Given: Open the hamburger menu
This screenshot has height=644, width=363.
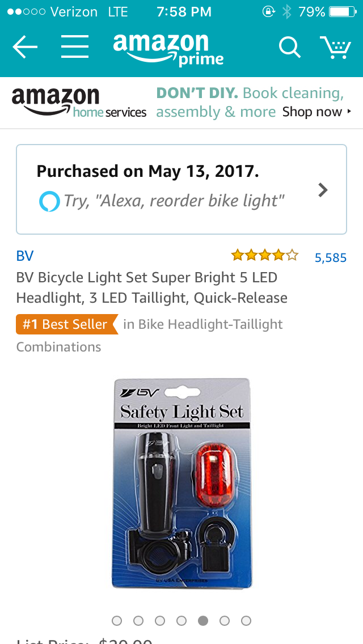Looking at the screenshot, I should coord(75,47).
